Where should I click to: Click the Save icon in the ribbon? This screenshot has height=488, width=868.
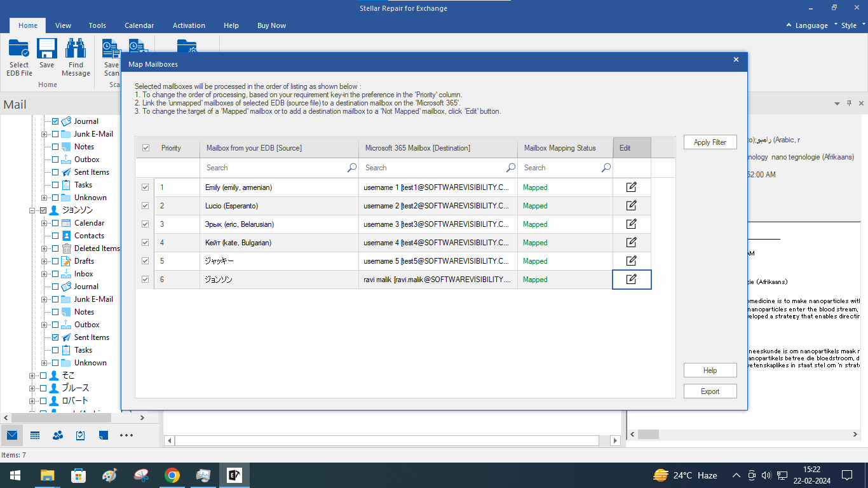pyautogui.click(x=47, y=54)
